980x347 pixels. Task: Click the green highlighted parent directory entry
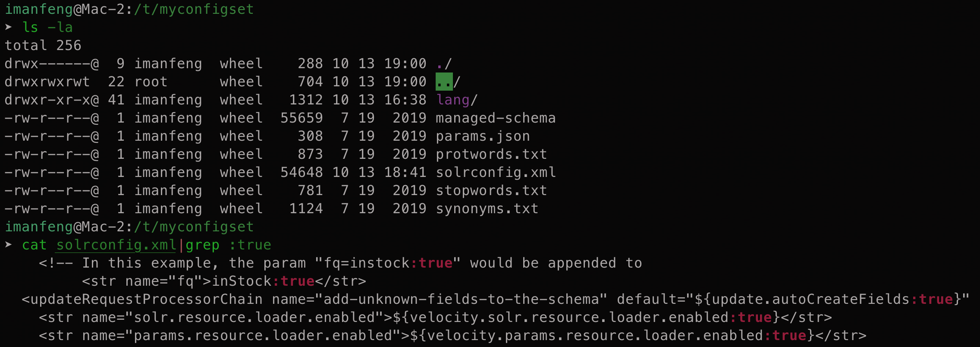pos(444,82)
